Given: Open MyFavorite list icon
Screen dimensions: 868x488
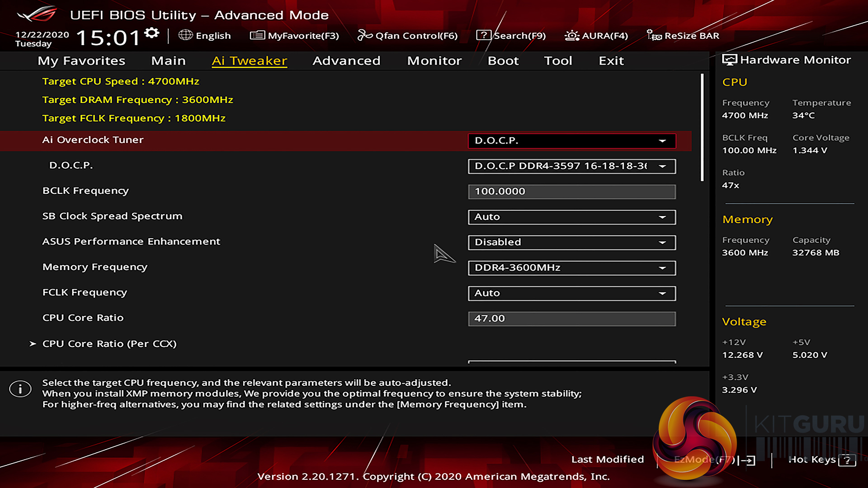Looking at the screenshot, I should click(x=257, y=35).
